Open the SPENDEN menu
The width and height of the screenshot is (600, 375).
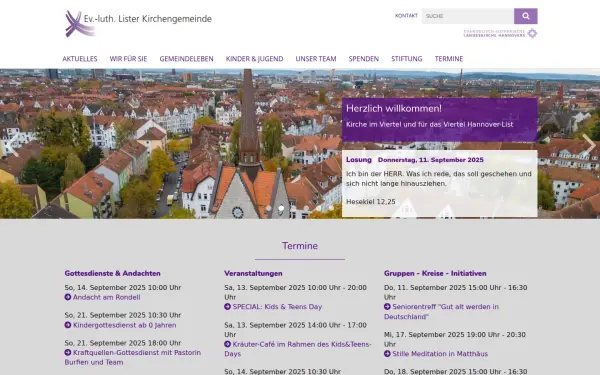click(364, 59)
